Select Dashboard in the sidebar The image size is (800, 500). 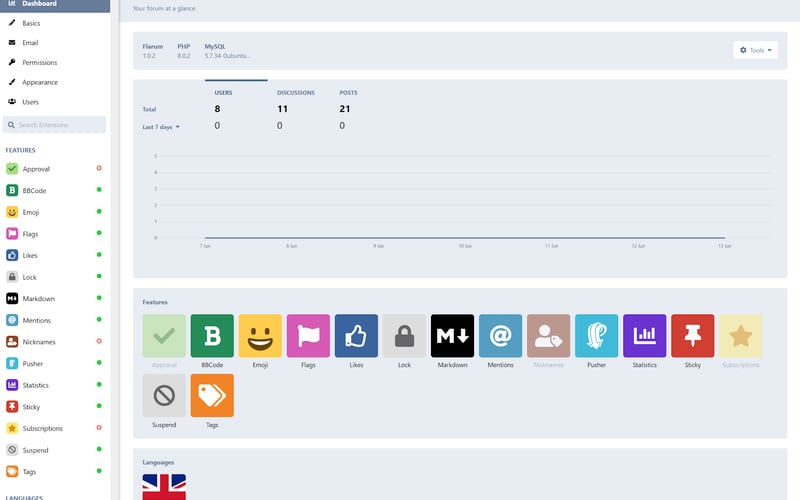coord(55,4)
